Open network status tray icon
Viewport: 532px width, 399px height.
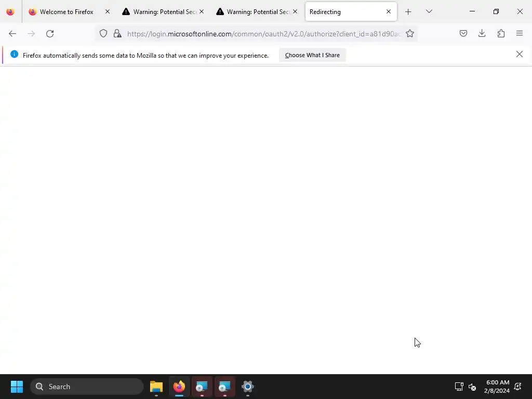pos(459,387)
